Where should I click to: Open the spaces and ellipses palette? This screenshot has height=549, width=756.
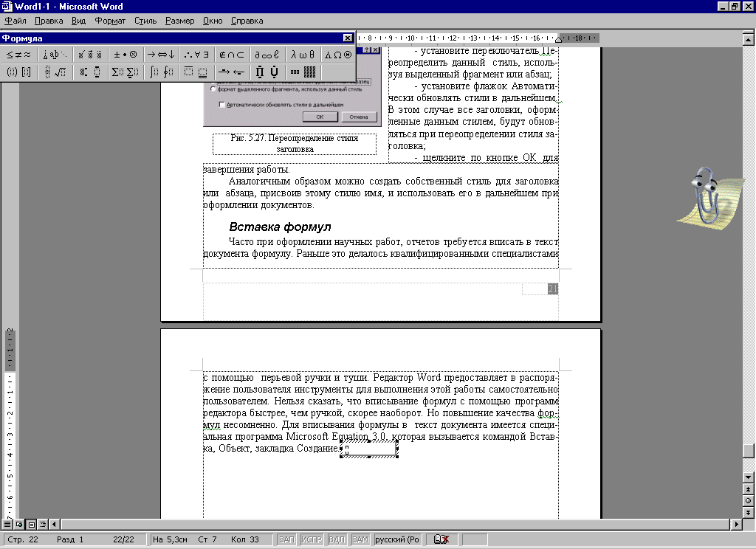pos(55,55)
